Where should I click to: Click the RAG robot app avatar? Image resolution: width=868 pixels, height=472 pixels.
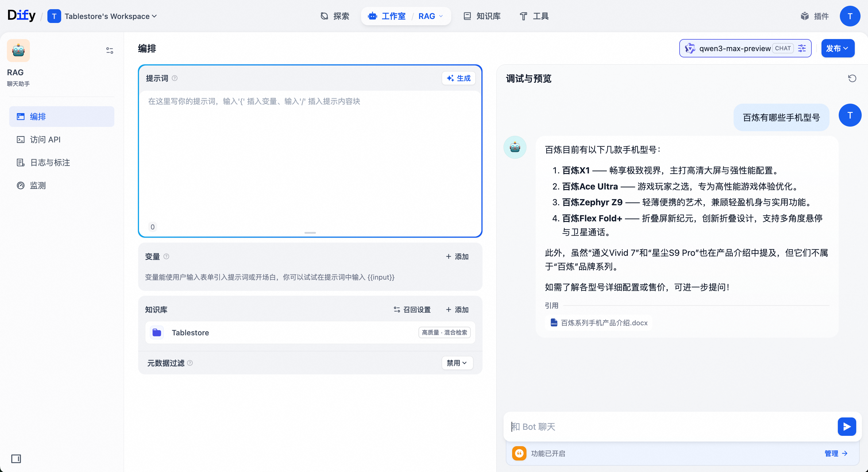pyautogui.click(x=19, y=51)
